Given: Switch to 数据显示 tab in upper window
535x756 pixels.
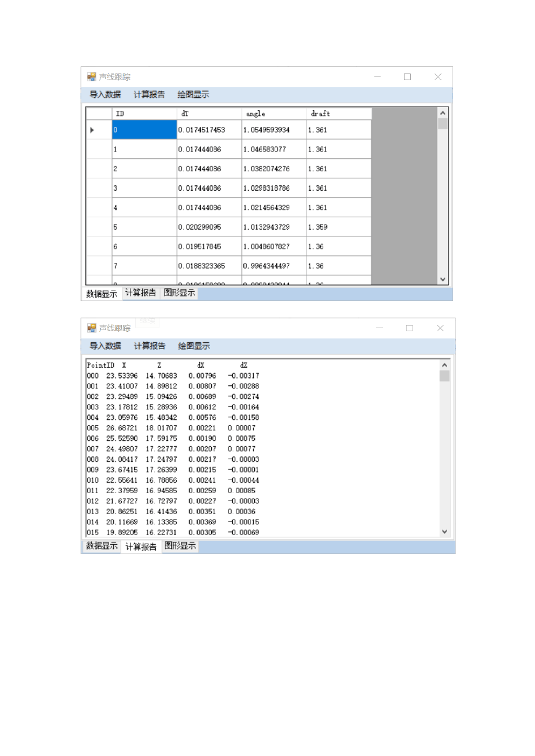Looking at the screenshot, I should 102,294.
